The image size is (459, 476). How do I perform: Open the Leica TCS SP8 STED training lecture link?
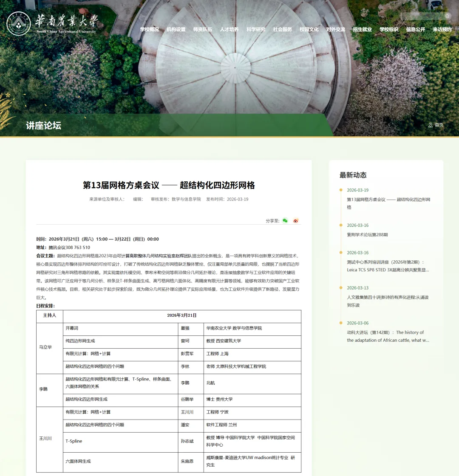[388, 266]
